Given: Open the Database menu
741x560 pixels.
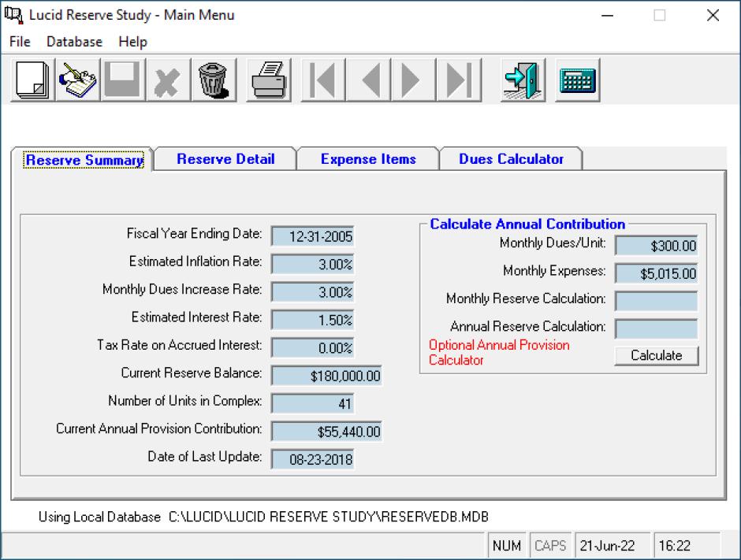Looking at the screenshot, I should (x=74, y=42).
